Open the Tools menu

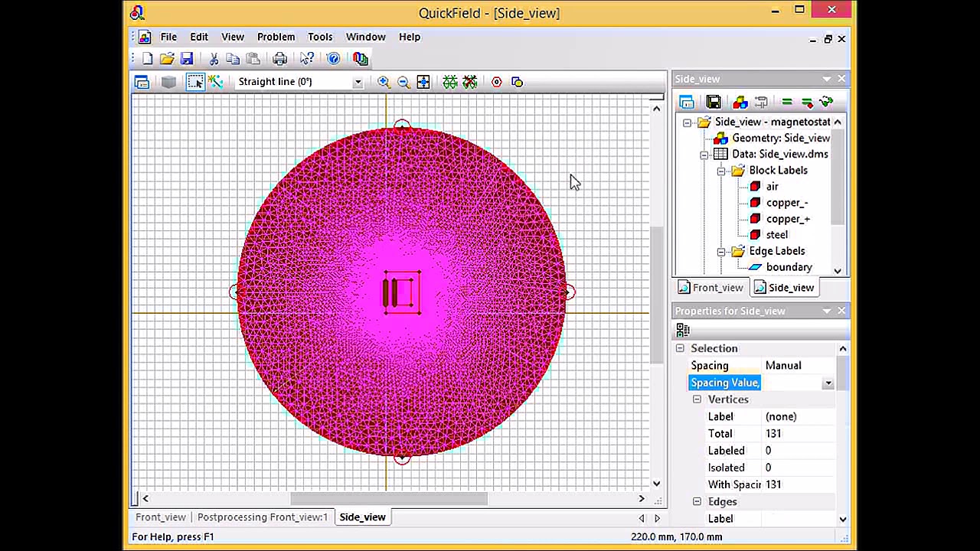[x=320, y=37]
